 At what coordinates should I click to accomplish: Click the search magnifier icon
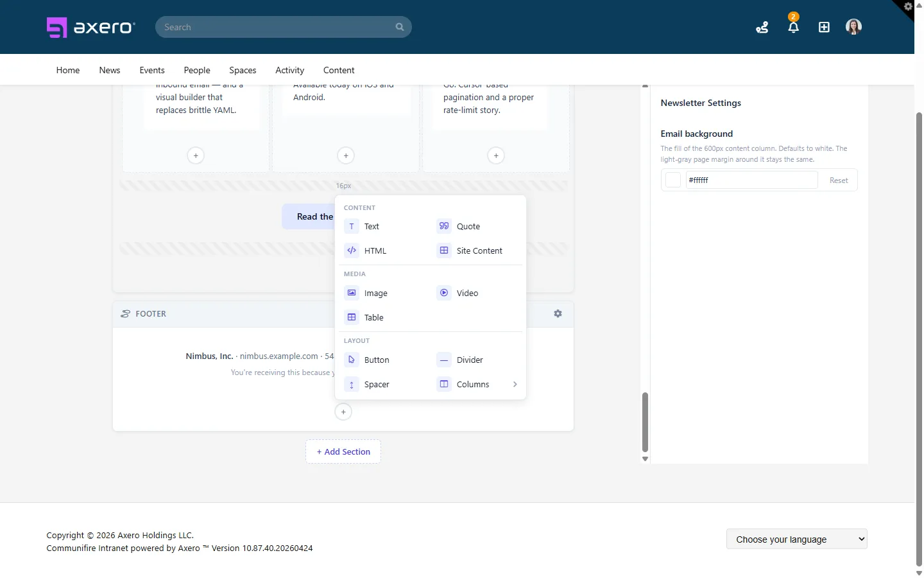(400, 27)
